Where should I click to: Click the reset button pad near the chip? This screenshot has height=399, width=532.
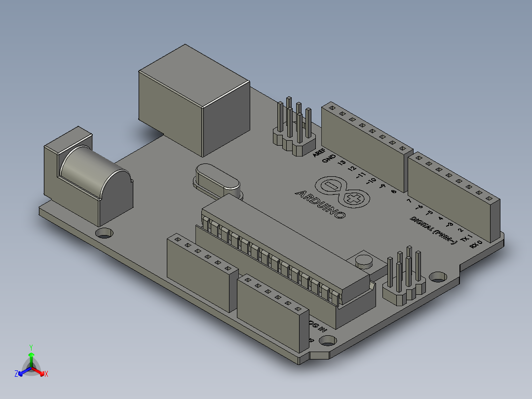[364, 260]
